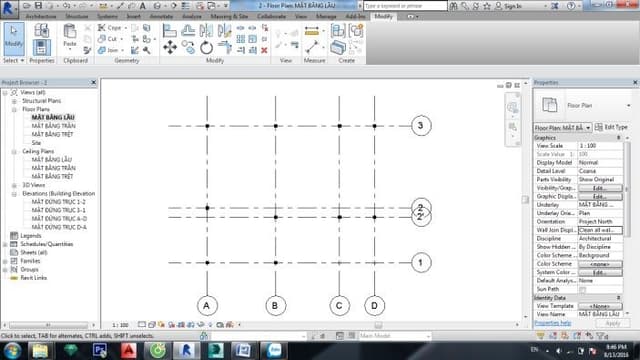Open the Architecture ribbon tab
Screen dimensions: 640x360
click(x=41, y=16)
